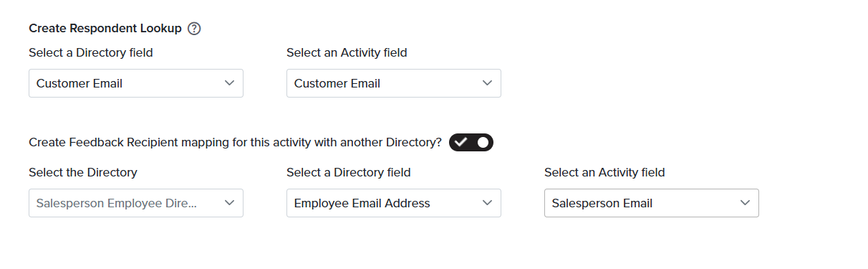Viewport: 868px width, 269px height.
Task: Click Directory field label above Employee Email Address
Action: [349, 172]
